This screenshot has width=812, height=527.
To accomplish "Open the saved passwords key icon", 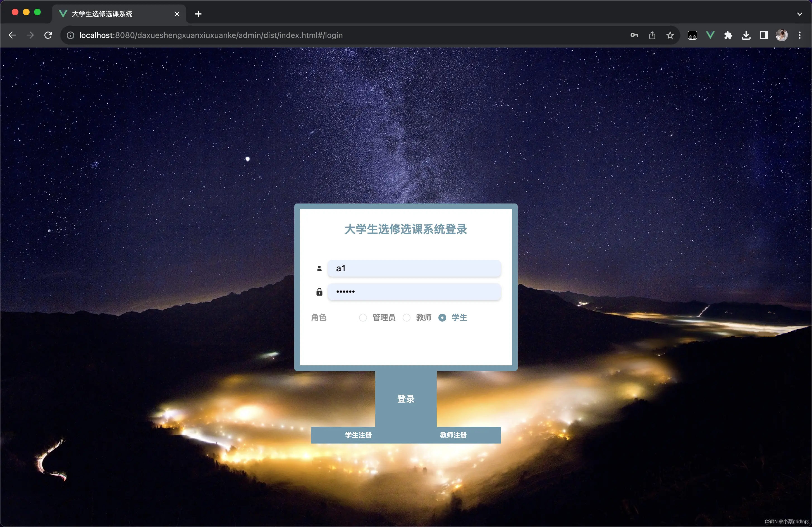I will [634, 35].
